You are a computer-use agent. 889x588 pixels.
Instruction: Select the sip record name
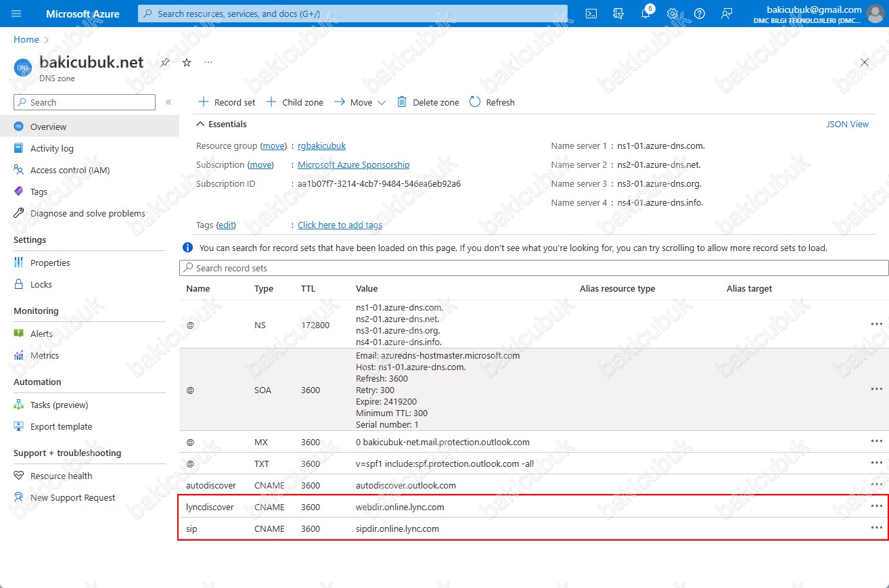click(x=191, y=528)
